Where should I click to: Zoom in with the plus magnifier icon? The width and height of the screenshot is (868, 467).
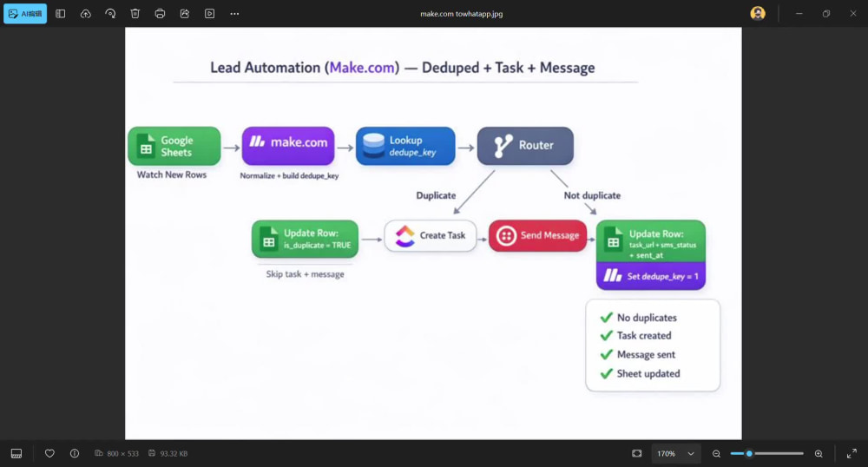point(819,454)
